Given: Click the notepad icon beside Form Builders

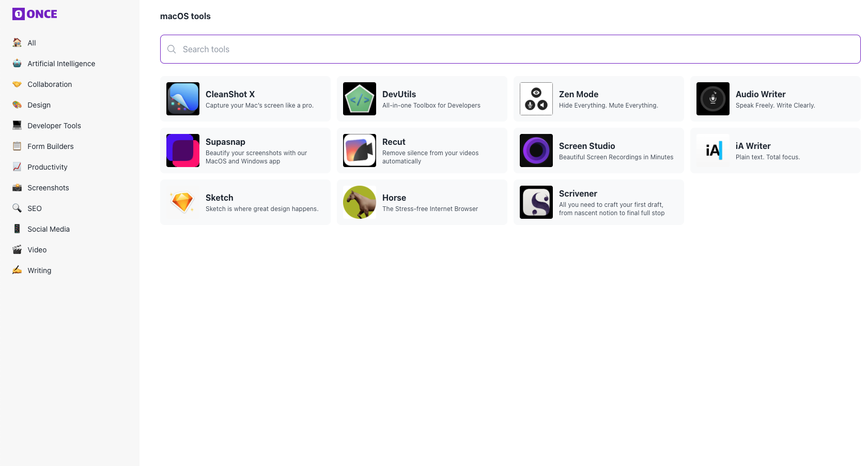Looking at the screenshot, I should click(17, 146).
